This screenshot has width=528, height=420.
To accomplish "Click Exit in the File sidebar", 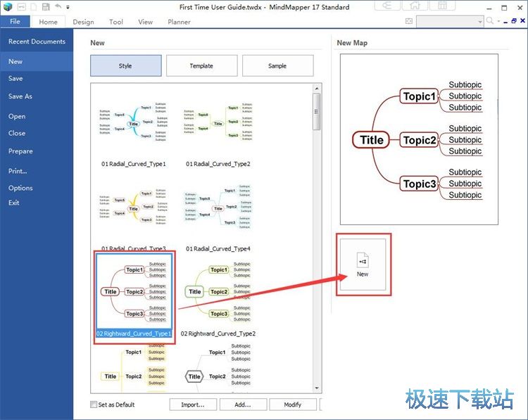I will click(37, 203).
